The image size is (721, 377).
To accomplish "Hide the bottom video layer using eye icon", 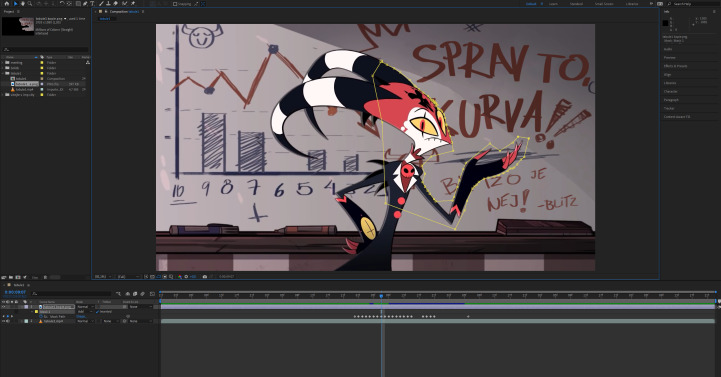I will point(3,321).
